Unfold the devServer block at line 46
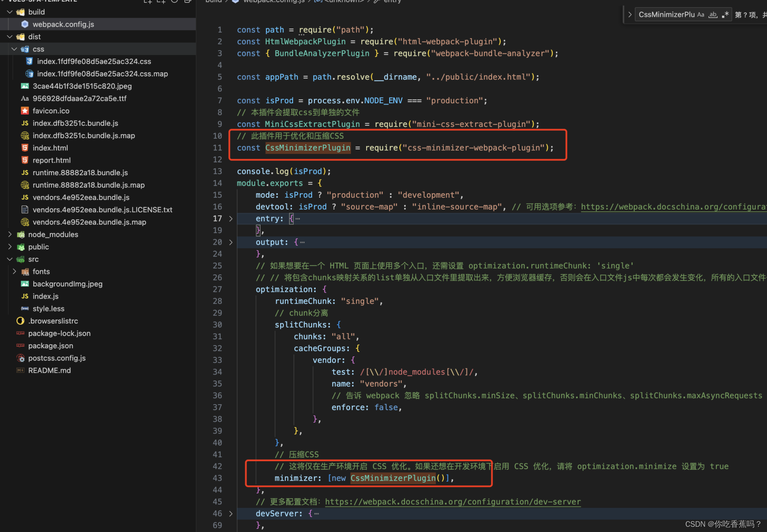 [231, 514]
